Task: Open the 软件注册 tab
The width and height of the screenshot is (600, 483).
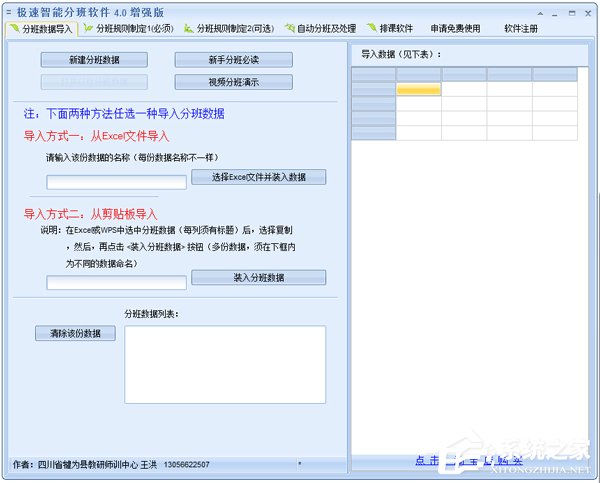Action: click(521, 29)
